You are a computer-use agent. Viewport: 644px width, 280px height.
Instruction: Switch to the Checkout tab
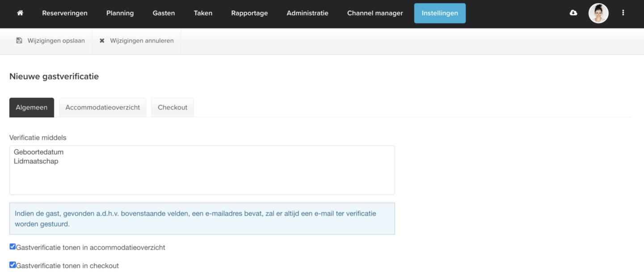click(x=173, y=107)
